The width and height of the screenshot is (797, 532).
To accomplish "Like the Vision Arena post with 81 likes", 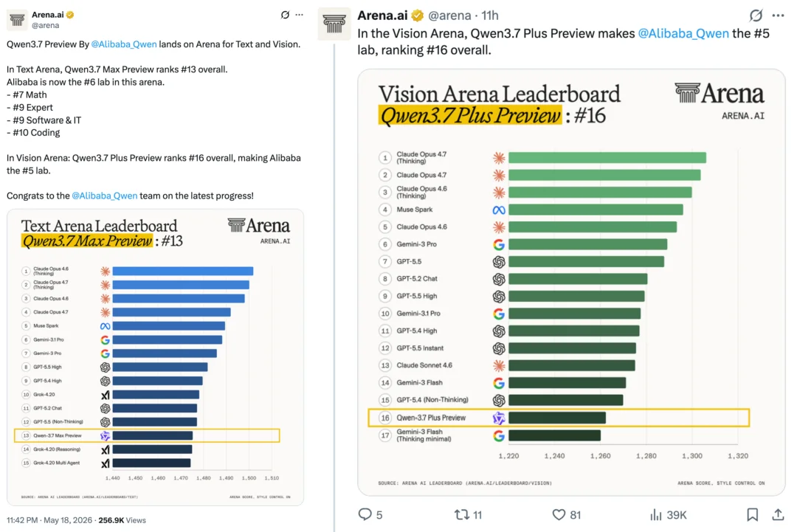I will pos(559,515).
